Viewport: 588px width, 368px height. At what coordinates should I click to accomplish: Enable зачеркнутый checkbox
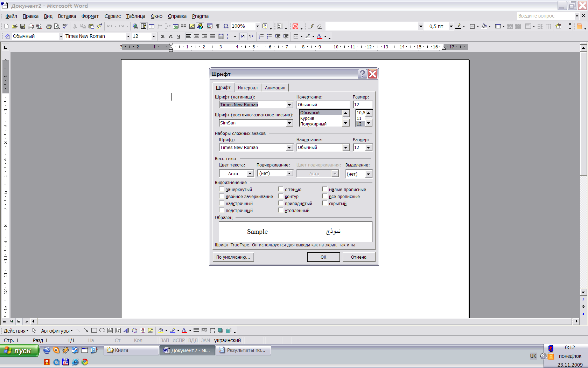221,189
